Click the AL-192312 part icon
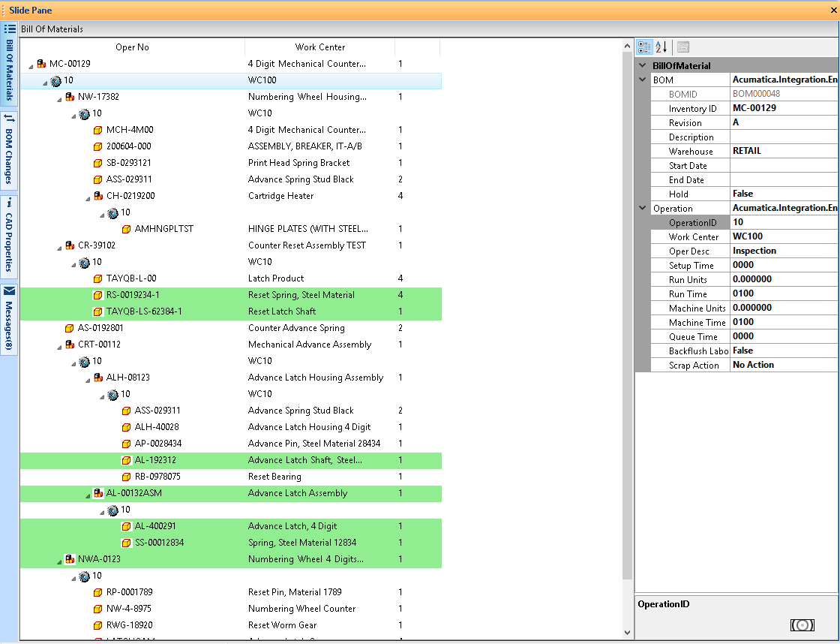Screen dimensions: 840x644 click(126, 460)
